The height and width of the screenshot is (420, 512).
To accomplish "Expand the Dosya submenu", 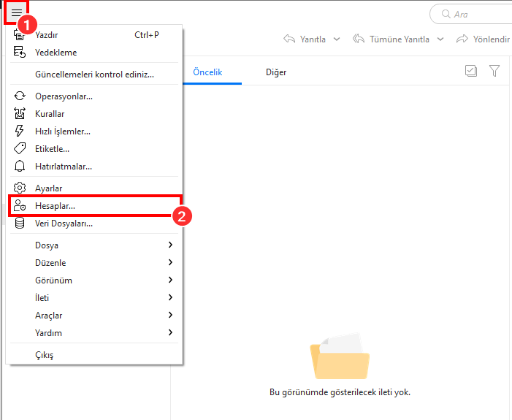I will (170, 245).
